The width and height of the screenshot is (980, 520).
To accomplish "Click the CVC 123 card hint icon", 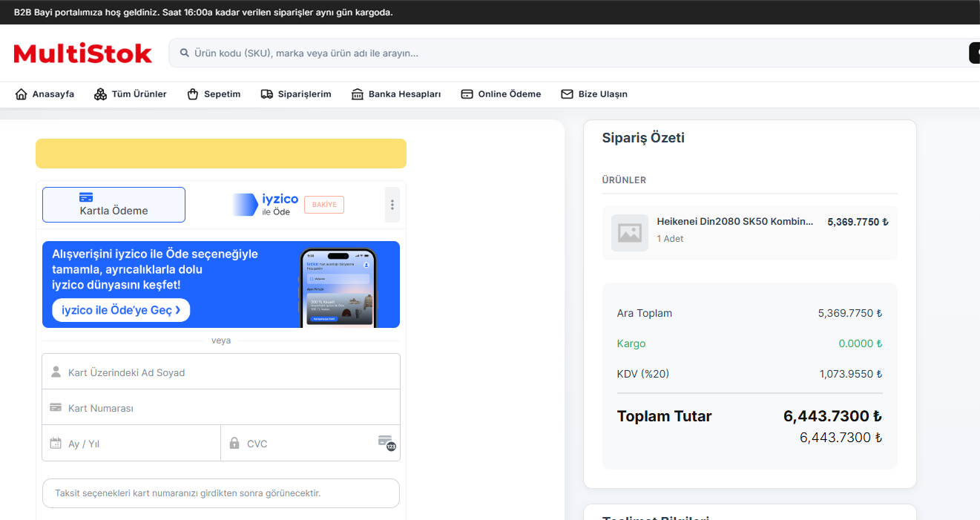I will (387, 443).
